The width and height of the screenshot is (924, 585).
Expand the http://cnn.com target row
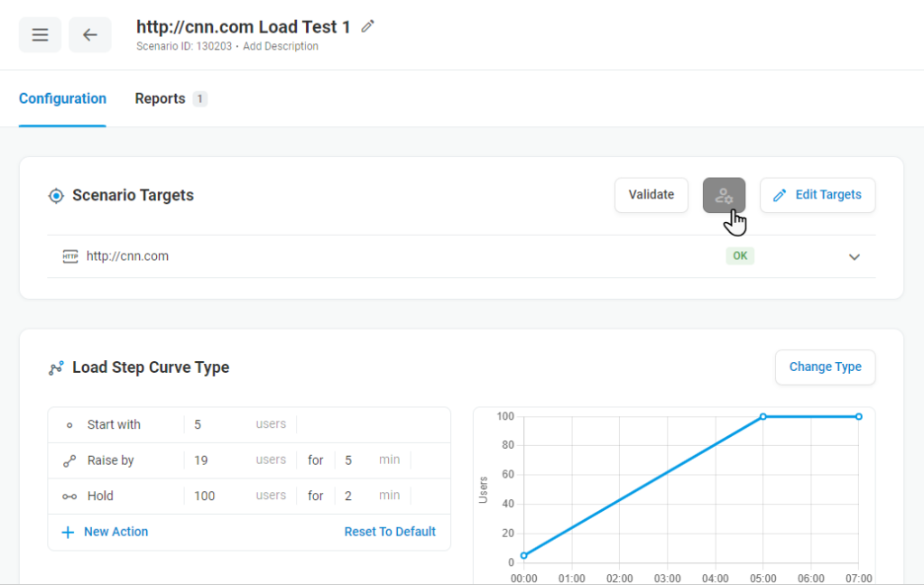click(x=854, y=256)
